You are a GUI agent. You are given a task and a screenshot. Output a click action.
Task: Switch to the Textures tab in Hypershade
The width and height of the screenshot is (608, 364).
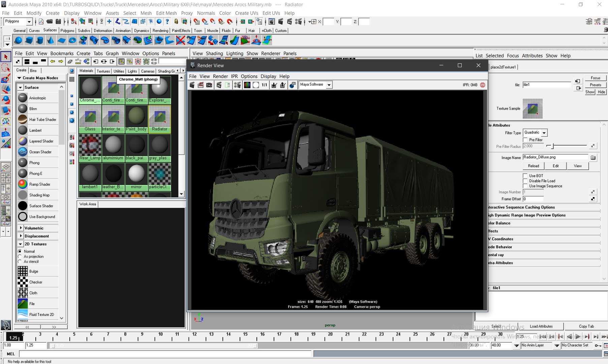pyautogui.click(x=103, y=71)
